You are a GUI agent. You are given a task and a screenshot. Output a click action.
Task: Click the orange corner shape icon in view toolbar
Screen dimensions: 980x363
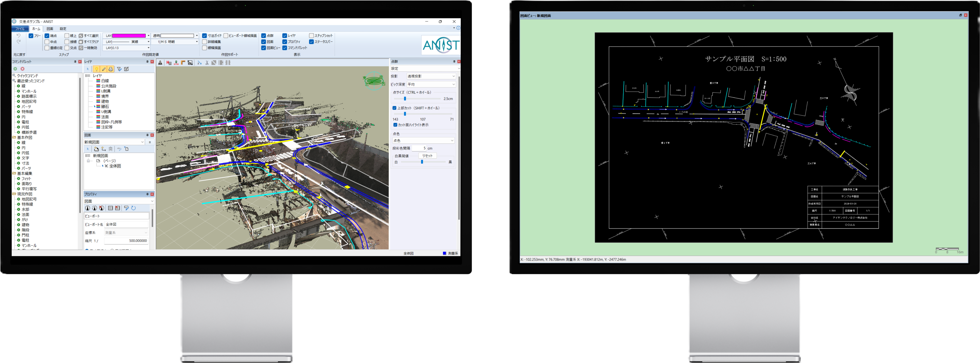[x=183, y=63]
